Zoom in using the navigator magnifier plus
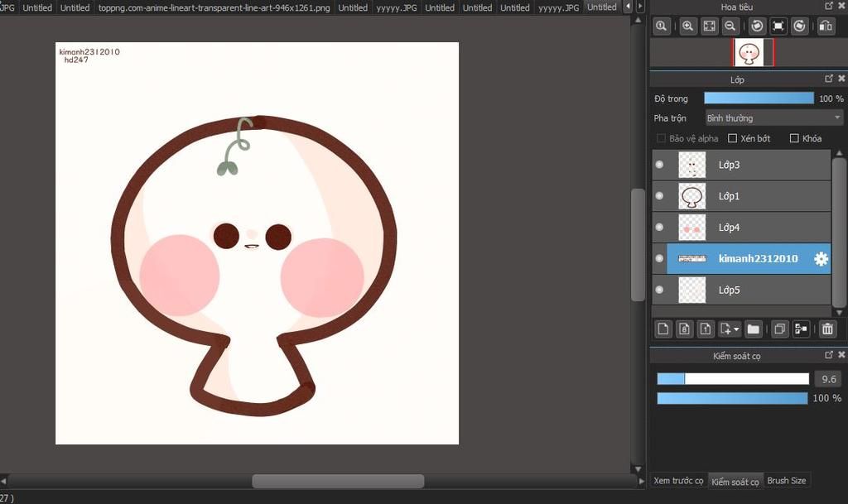 (x=688, y=26)
